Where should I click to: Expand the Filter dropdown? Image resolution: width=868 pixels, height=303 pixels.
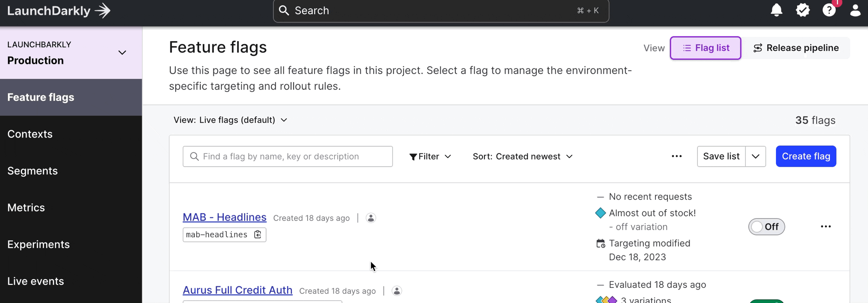(430, 156)
